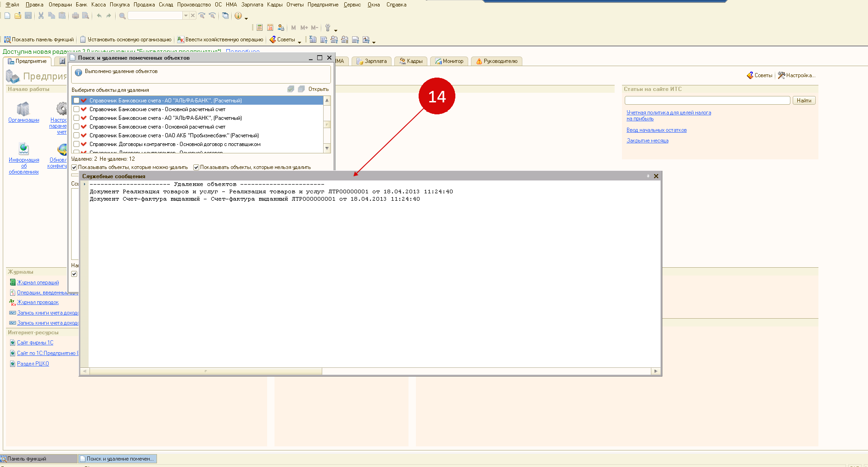Open the toolbar search field dropdown arrow
Screen dimensions: 868x467
186,16
